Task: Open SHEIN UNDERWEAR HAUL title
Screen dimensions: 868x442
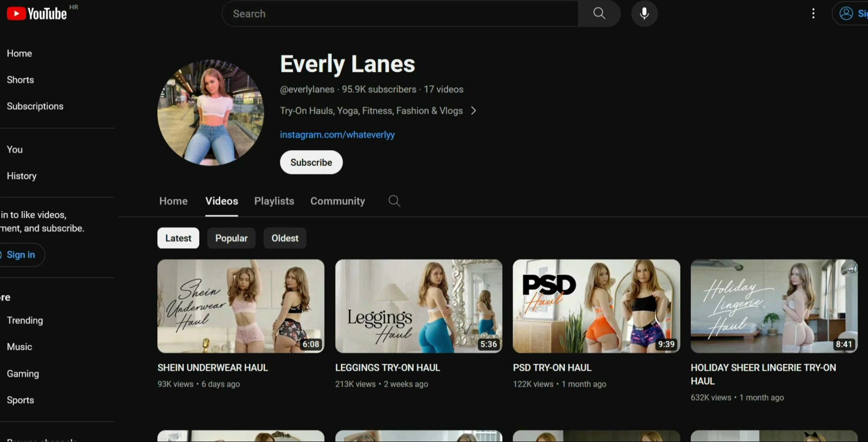Action: click(x=212, y=368)
